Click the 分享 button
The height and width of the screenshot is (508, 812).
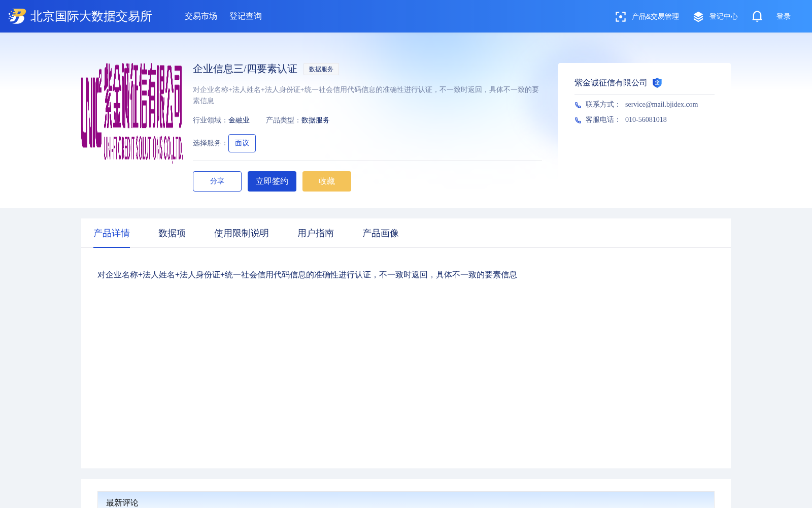(217, 181)
